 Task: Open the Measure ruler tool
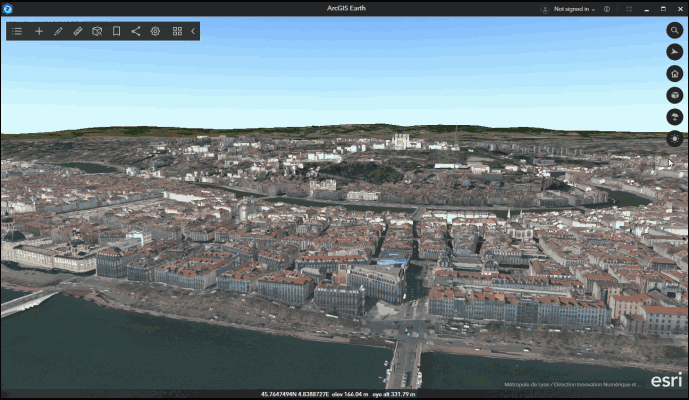pos(78,31)
